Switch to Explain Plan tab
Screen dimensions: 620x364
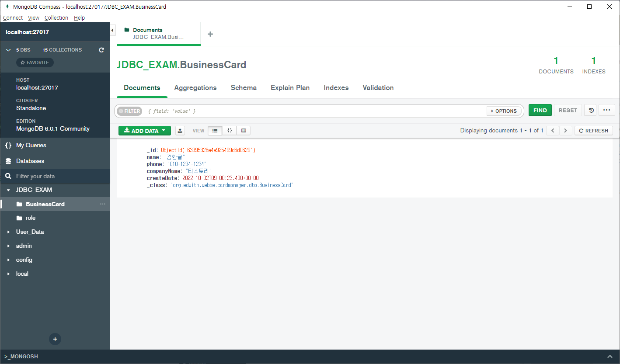click(x=290, y=88)
